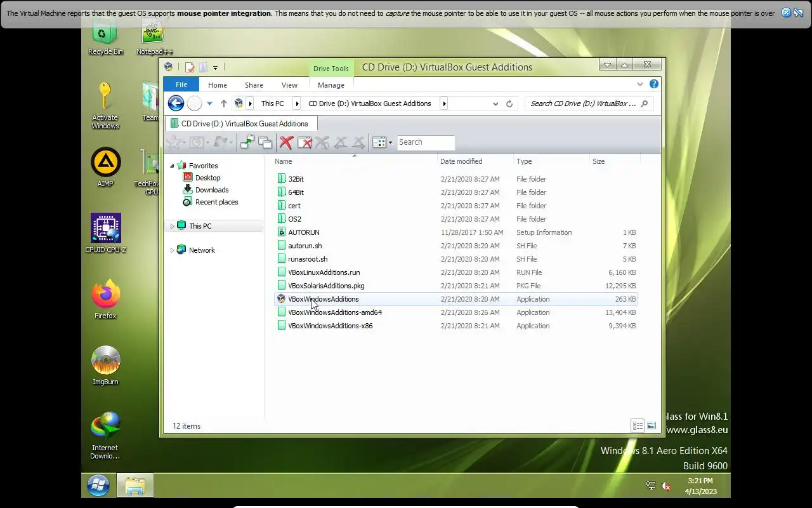Image resolution: width=812 pixels, height=508 pixels.
Task: Open the File menu
Action: point(181,84)
